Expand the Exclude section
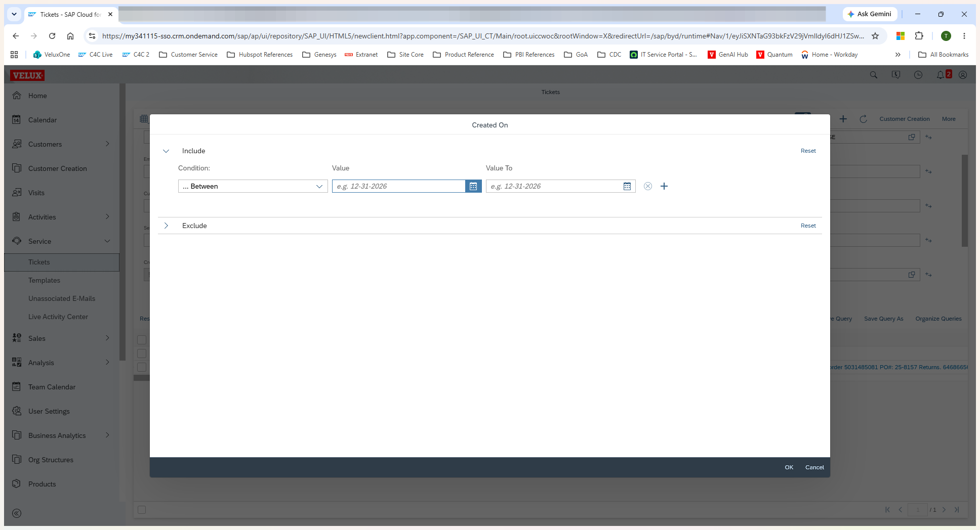 (166, 226)
